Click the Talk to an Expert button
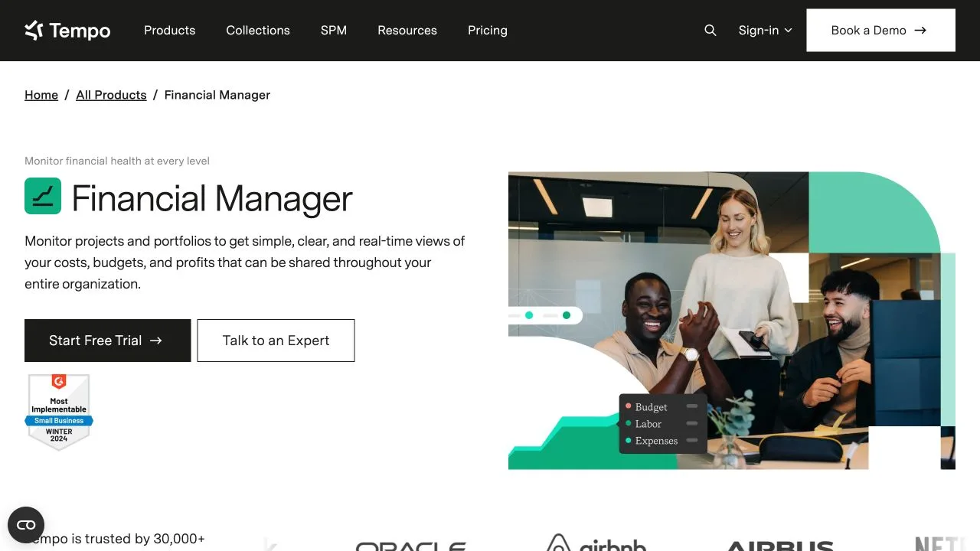 (276, 341)
